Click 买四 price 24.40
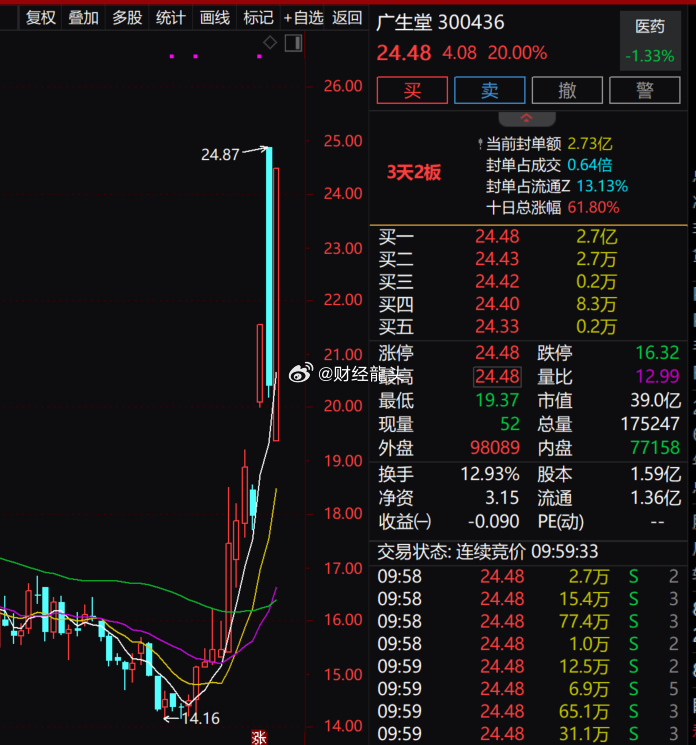This screenshot has width=696, height=745. (x=497, y=304)
